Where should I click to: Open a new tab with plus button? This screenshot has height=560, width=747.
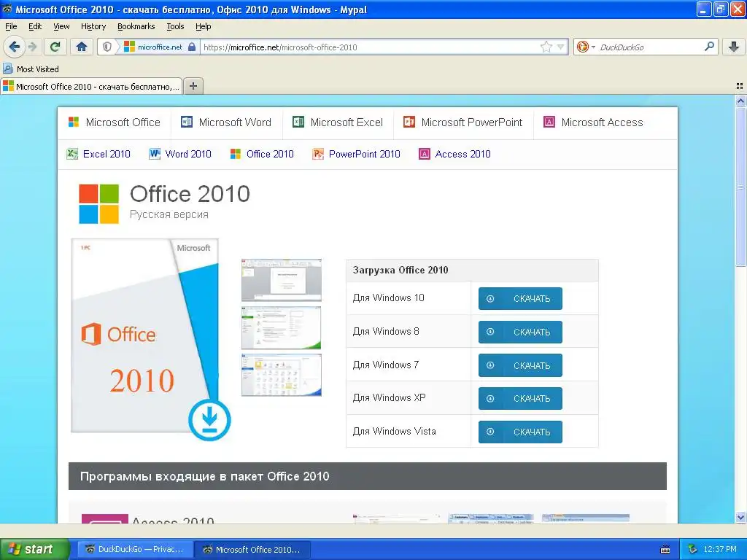193,86
